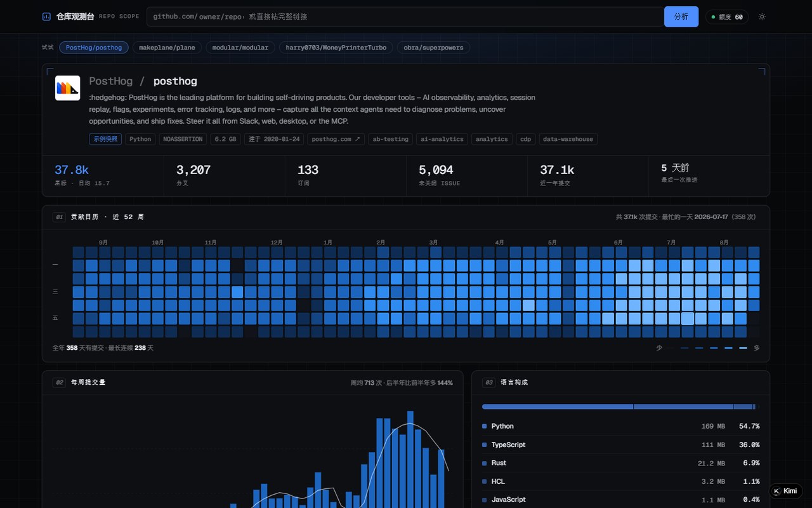Click the analytics topic tag
Image resolution: width=812 pixels, height=508 pixels.
click(x=492, y=139)
